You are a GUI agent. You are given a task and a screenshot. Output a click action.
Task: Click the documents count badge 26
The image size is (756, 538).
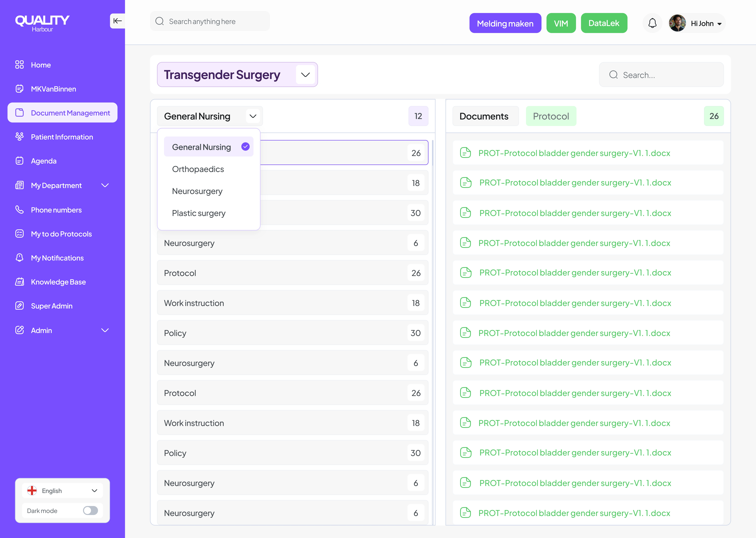[714, 116]
